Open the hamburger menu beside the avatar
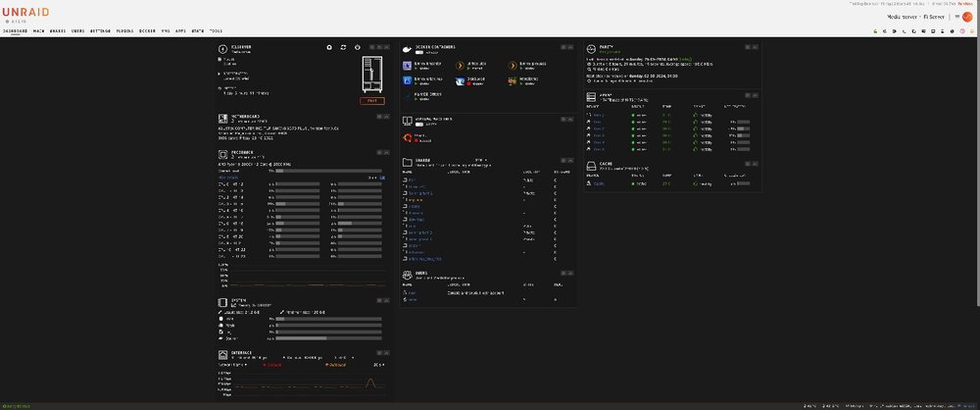The width and height of the screenshot is (980, 410). tap(956, 17)
